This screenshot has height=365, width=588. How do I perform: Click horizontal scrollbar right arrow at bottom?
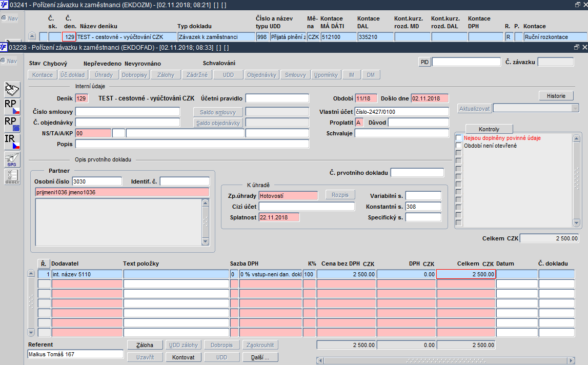[x=571, y=360]
